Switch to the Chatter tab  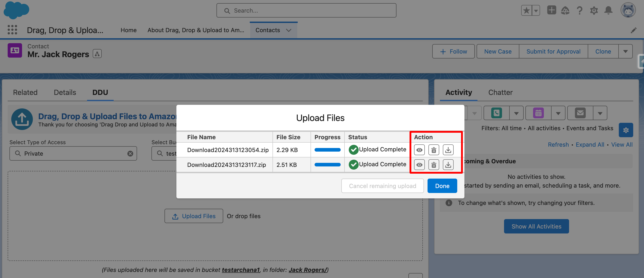click(500, 92)
